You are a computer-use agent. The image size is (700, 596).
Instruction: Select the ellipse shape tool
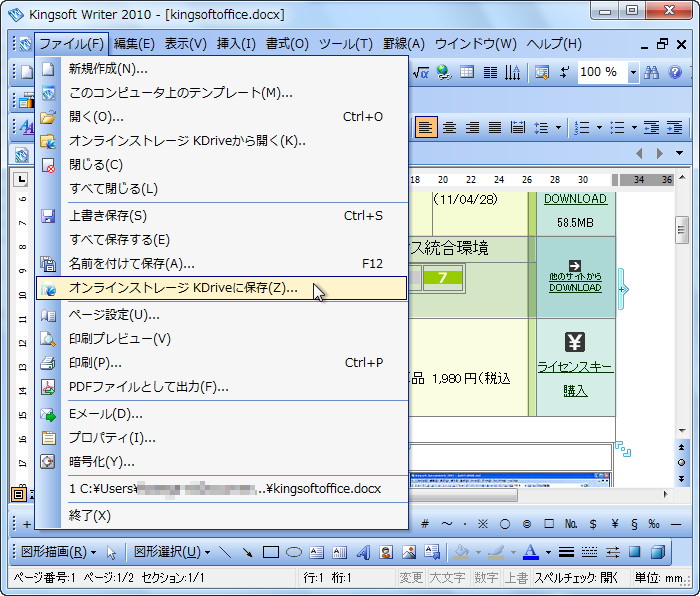pos(294,553)
